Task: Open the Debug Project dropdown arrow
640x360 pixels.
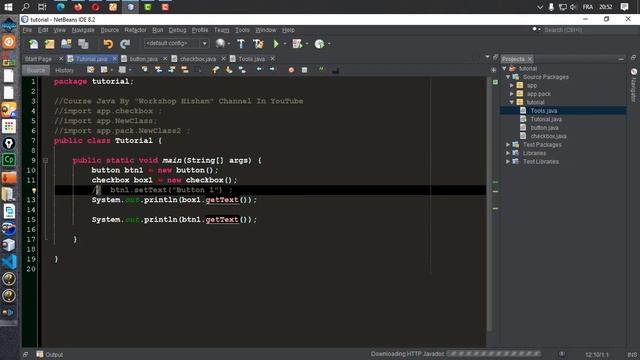Action: [307, 44]
